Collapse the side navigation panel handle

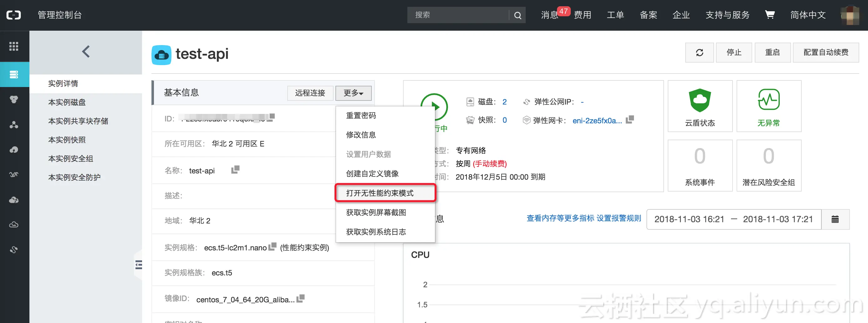[139, 265]
